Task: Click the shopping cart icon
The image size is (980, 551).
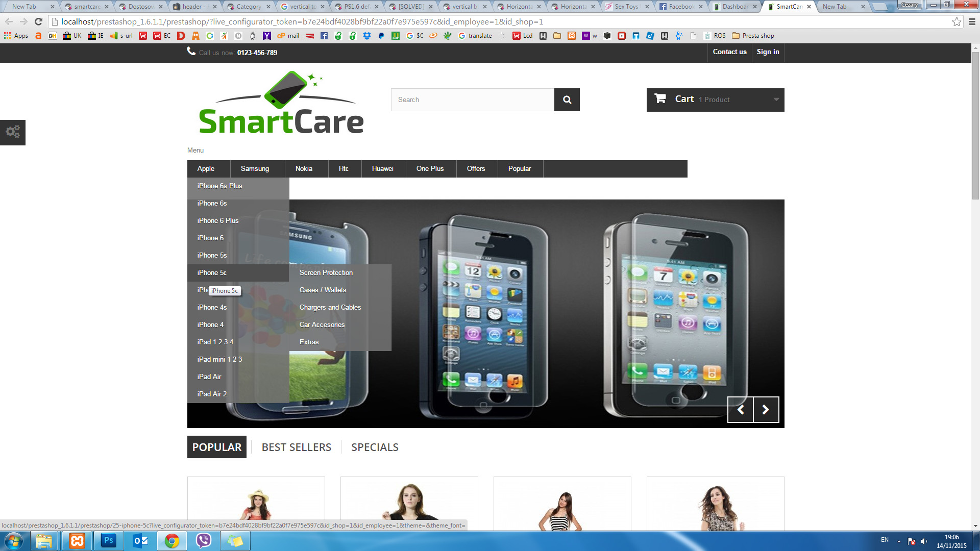Action: pyautogui.click(x=660, y=98)
